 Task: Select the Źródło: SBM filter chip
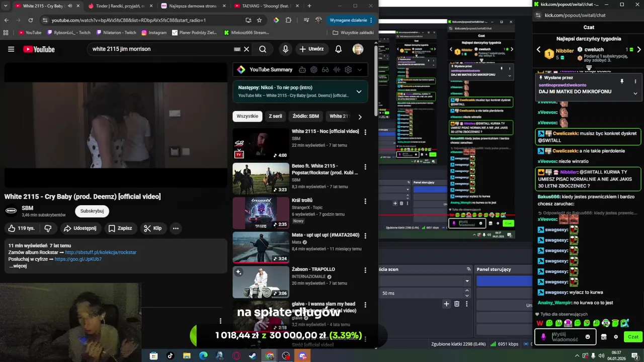[x=306, y=116]
